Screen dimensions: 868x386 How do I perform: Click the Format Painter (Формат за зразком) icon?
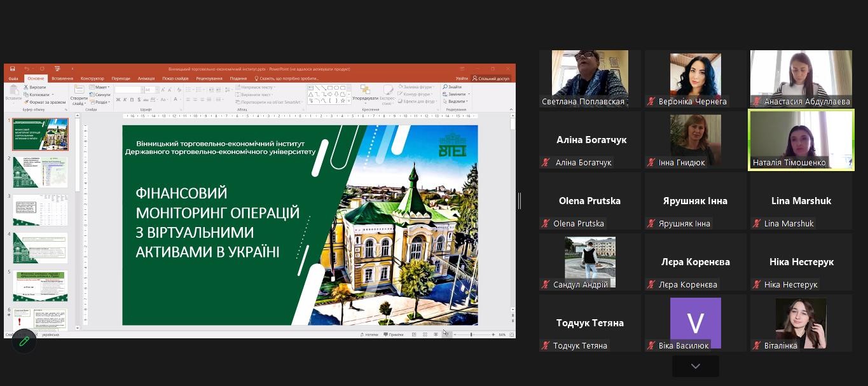point(27,102)
